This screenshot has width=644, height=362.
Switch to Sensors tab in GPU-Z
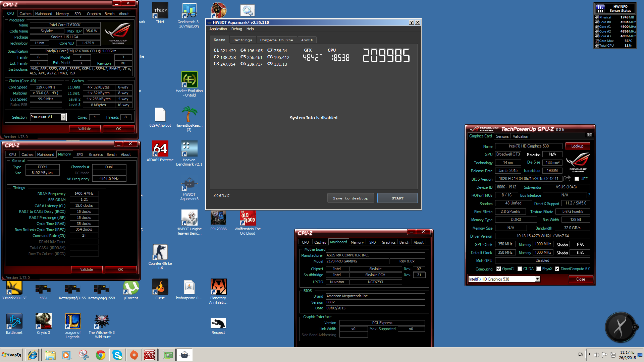pyautogui.click(x=502, y=136)
